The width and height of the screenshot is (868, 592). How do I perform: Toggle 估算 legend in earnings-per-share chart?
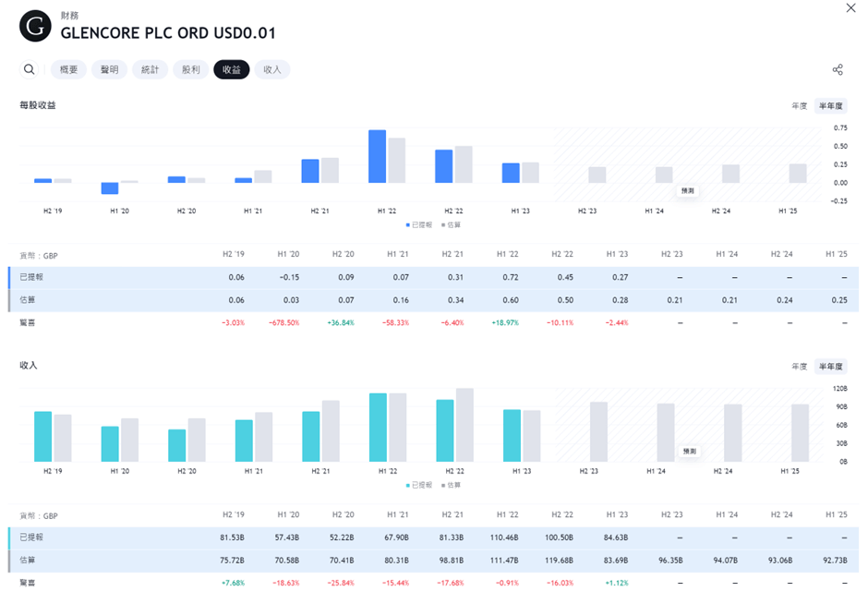[x=452, y=224]
